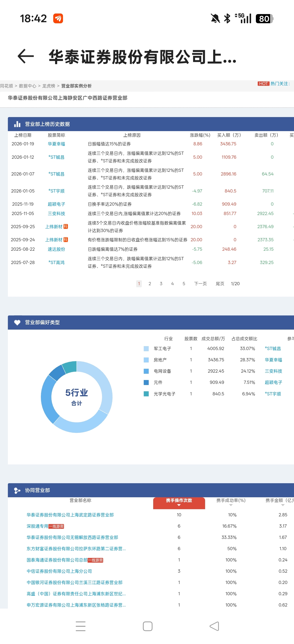294x644 pixels.
Task: Click buy amount 3436.75 for 华夏幸福
Action: point(228,144)
